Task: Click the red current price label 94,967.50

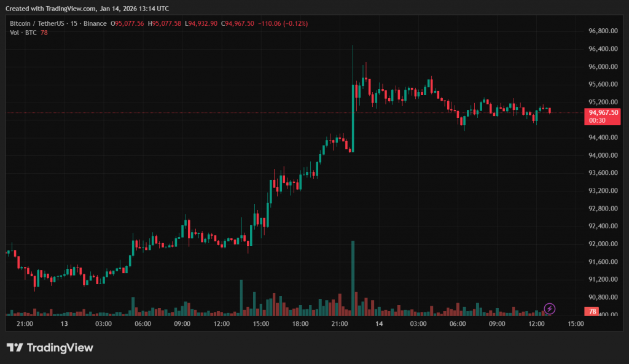Action: pyautogui.click(x=602, y=112)
